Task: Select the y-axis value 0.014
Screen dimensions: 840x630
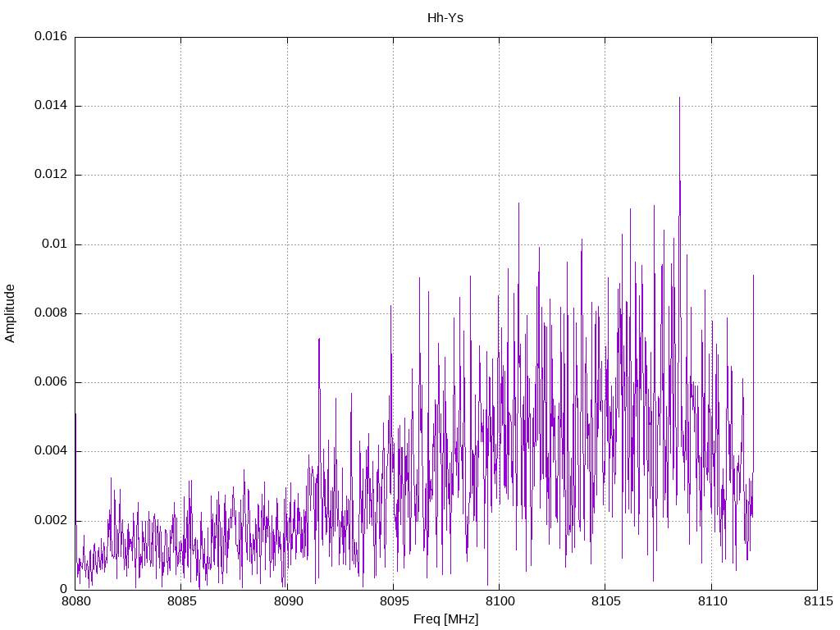Action: 51,106
